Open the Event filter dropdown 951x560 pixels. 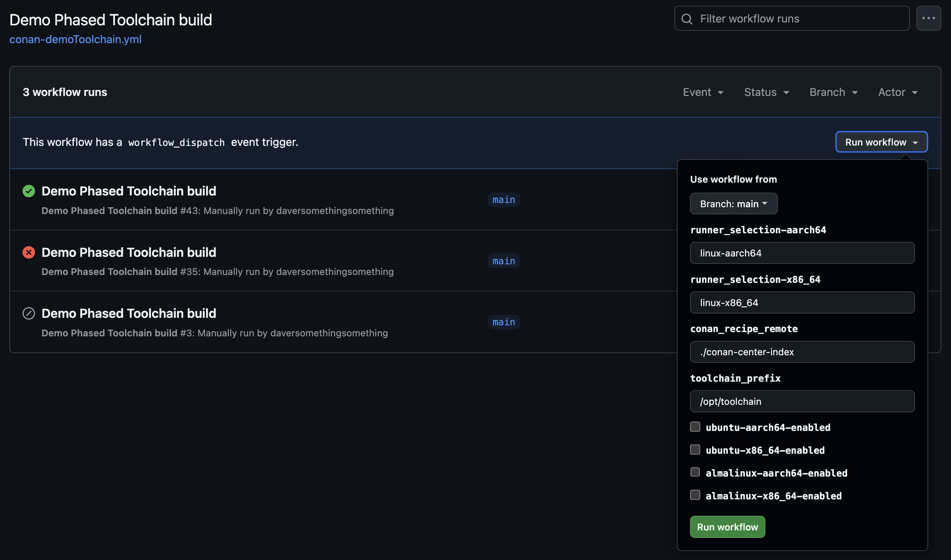pos(703,92)
